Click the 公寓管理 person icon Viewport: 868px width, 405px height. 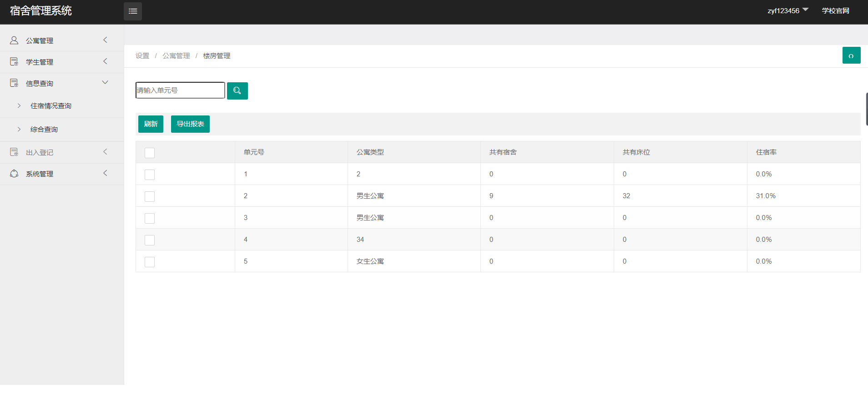pos(14,40)
